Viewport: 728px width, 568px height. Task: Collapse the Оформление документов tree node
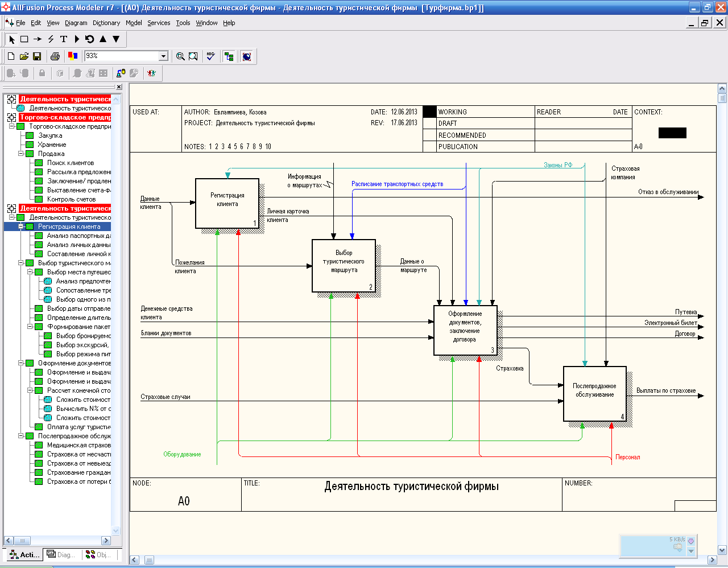(x=21, y=363)
